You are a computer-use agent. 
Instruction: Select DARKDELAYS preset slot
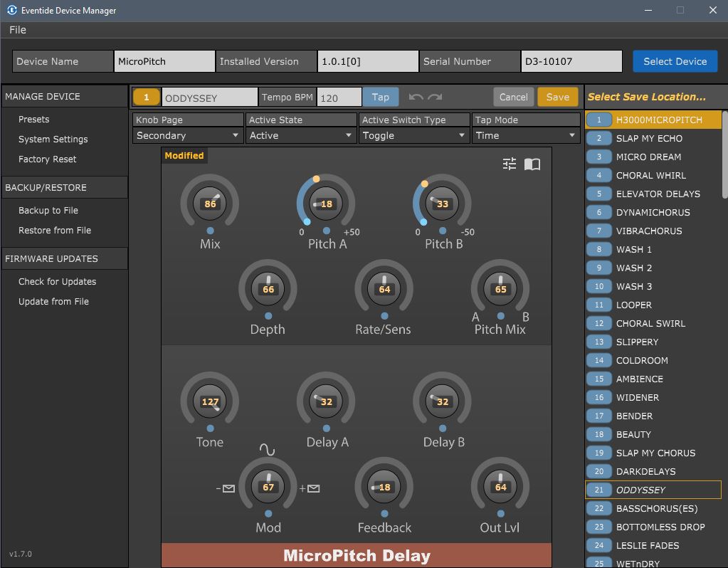coord(654,471)
